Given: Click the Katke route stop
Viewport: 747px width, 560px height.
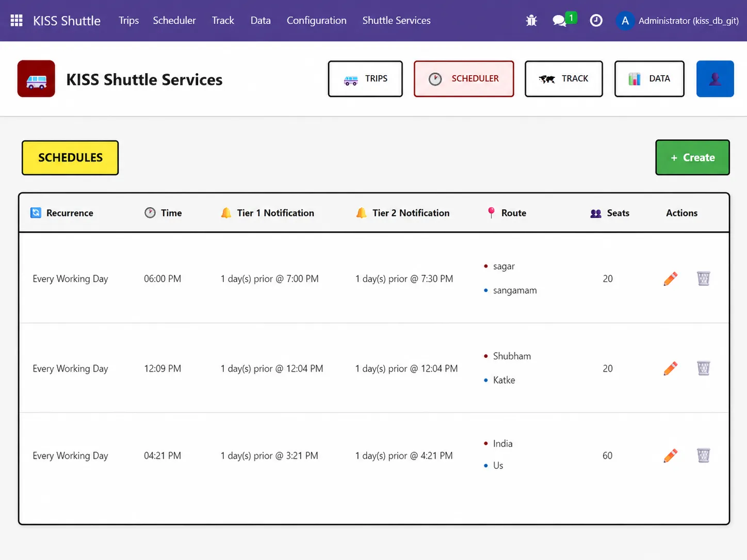Looking at the screenshot, I should [504, 380].
